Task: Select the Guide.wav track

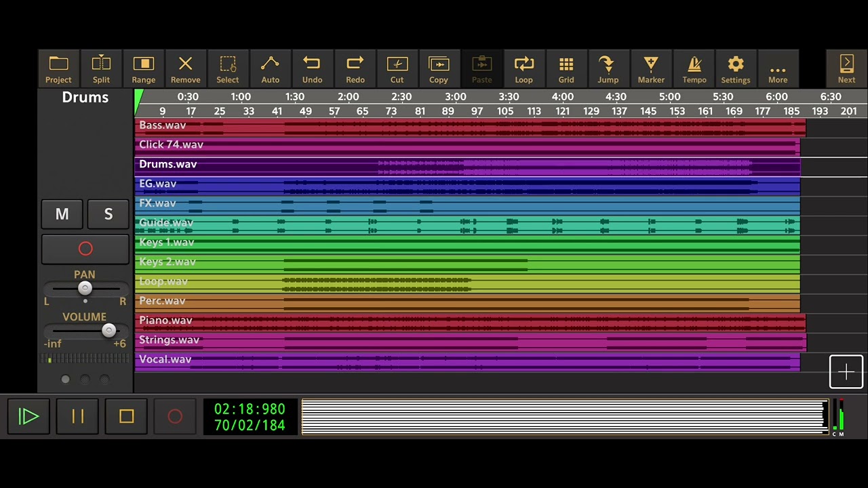Action: point(467,224)
